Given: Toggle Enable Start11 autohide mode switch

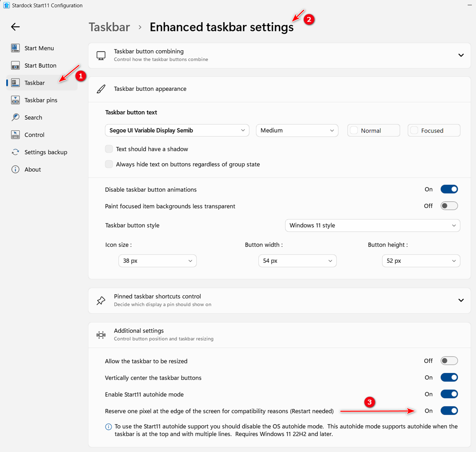Looking at the screenshot, I should tap(449, 394).
